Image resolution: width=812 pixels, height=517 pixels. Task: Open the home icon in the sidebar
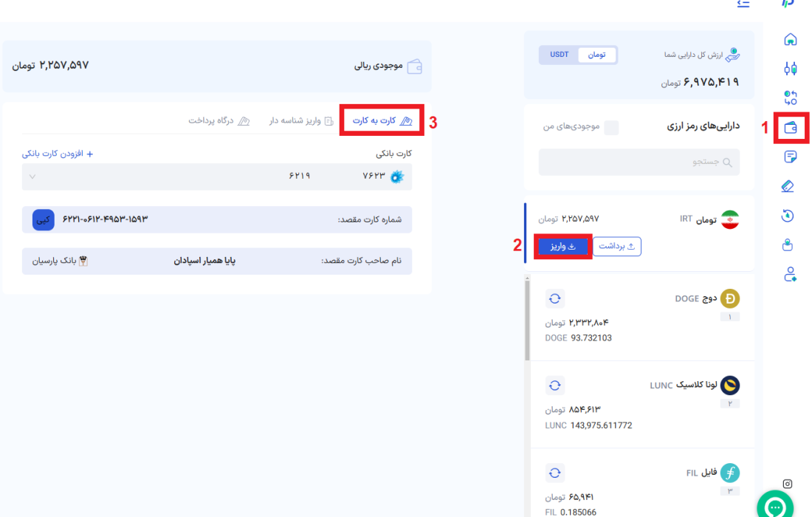pyautogui.click(x=790, y=39)
